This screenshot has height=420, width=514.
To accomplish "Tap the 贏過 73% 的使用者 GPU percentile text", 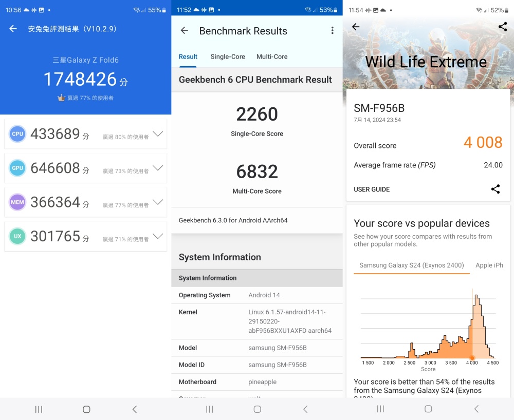I will pos(125,171).
